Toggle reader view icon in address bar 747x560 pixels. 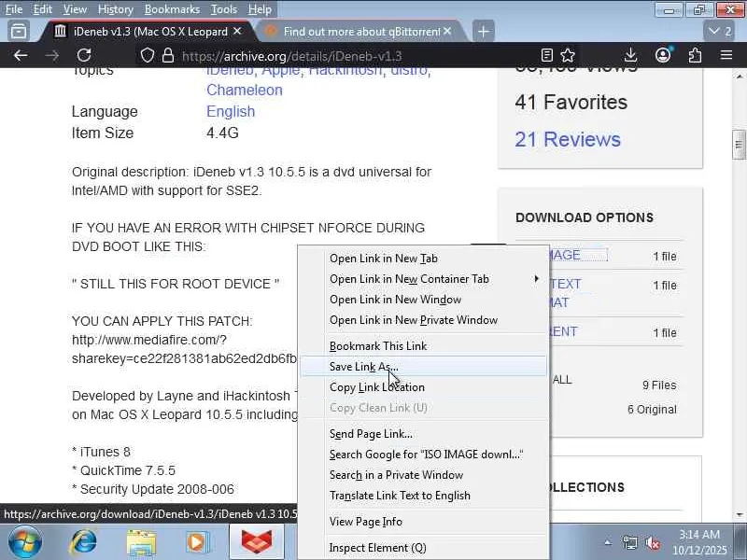click(547, 56)
